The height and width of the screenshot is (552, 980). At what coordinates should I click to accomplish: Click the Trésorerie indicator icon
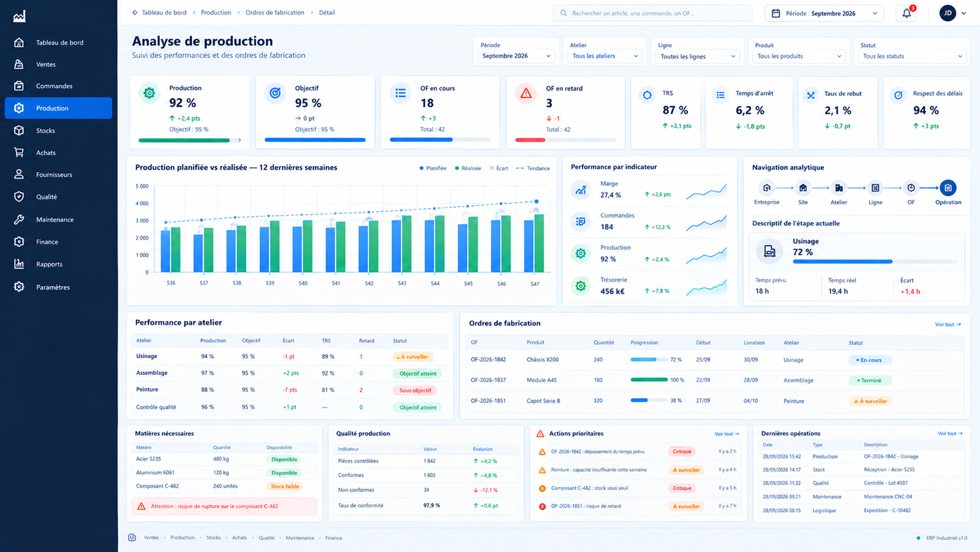click(x=581, y=285)
